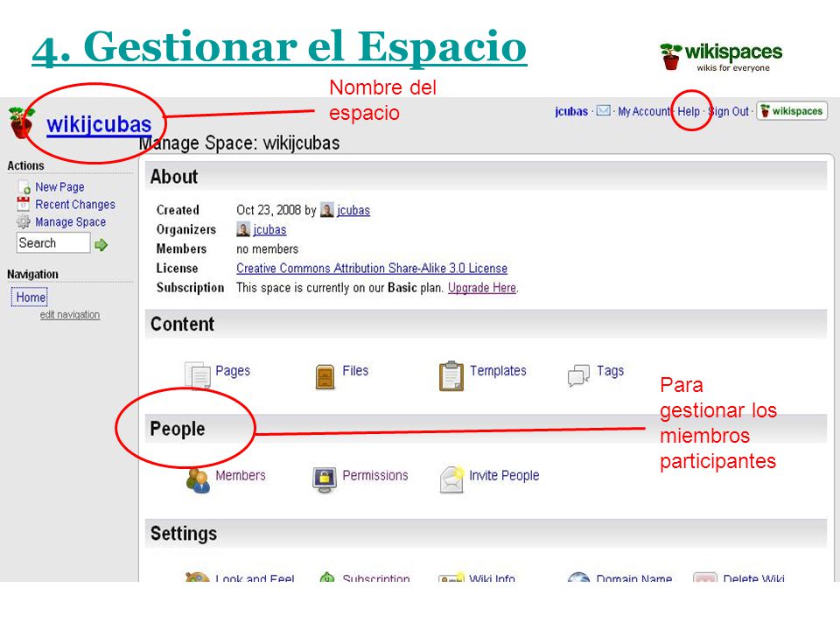This screenshot has height=630, width=840.
Task: Open the New Page icon
Action: 24,187
